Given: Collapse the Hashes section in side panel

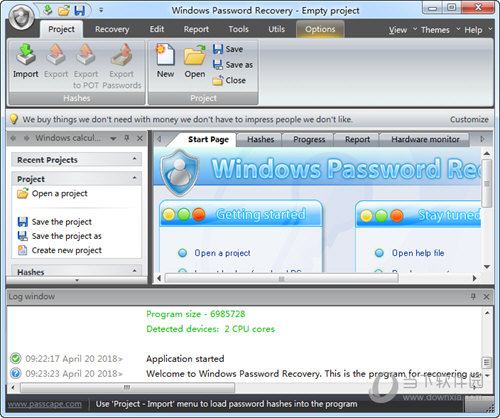Looking at the screenshot, I should (135, 271).
